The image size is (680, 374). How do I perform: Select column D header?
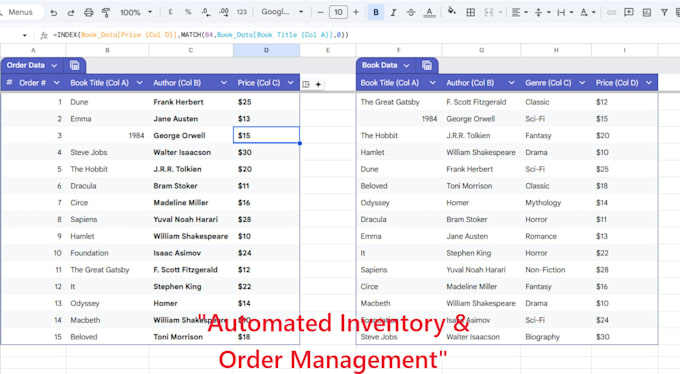(x=266, y=50)
